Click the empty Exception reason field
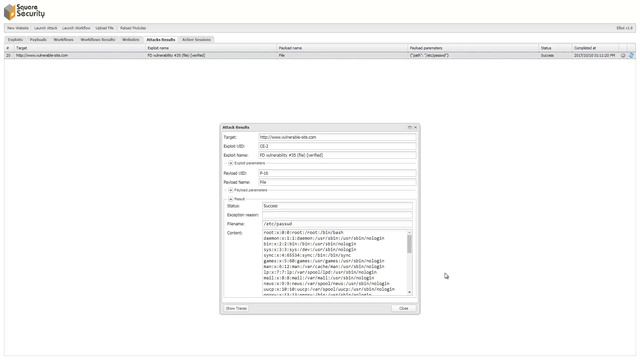This screenshot has width=640, height=360. click(x=337, y=215)
